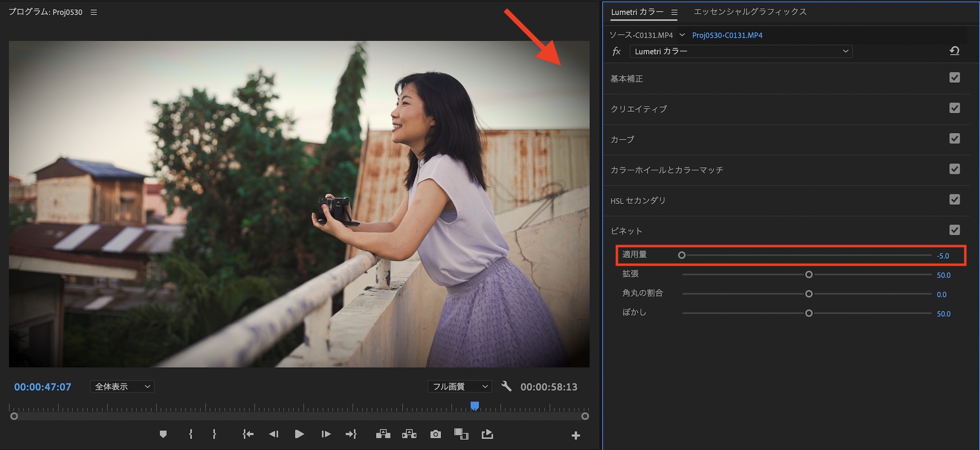Reset the Lumetri カラー effect
The image size is (980, 450).
[954, 51]
